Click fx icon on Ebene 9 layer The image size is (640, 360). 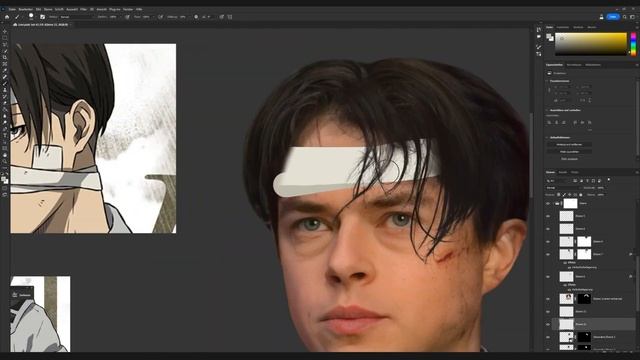631,276
